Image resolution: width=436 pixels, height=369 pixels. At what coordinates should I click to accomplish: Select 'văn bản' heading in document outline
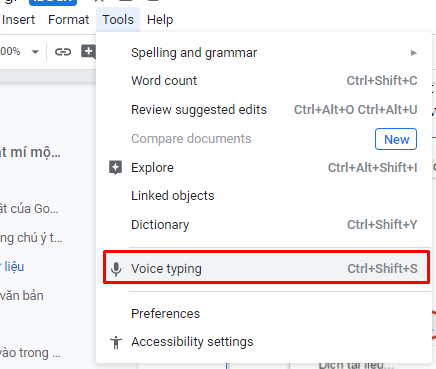coord(22,296)
